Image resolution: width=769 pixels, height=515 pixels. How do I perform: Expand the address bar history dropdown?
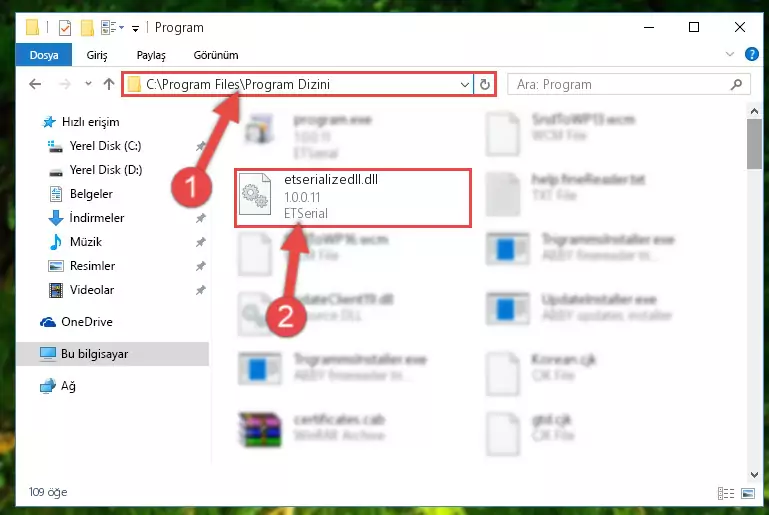point(464,84)
